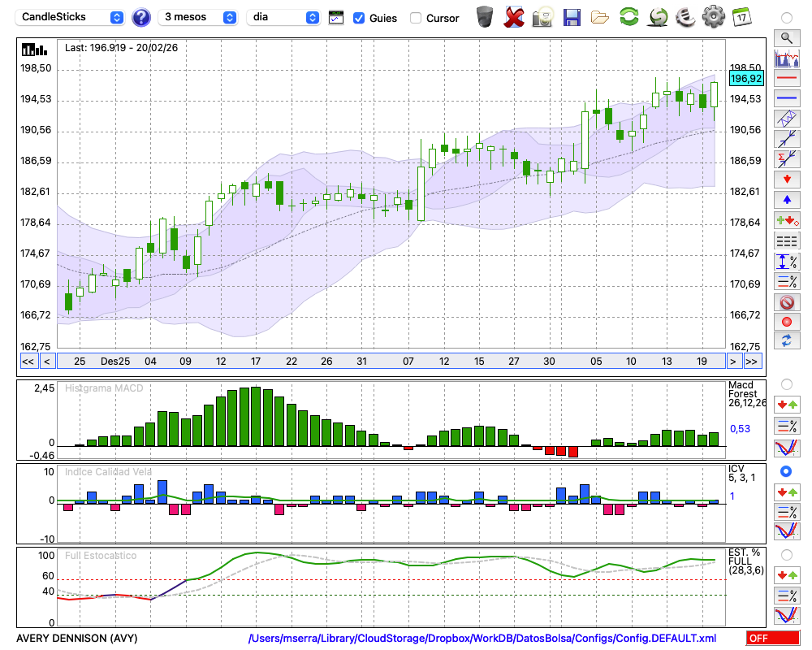This screenshot has width=812, height=650.
Task: Open the dia interval dropdown
Action: coord(284,17)
